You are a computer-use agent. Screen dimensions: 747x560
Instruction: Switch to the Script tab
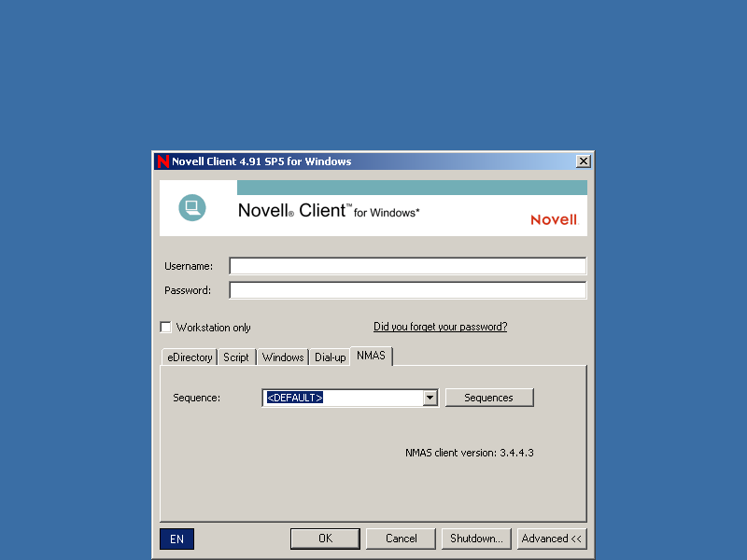236,357
